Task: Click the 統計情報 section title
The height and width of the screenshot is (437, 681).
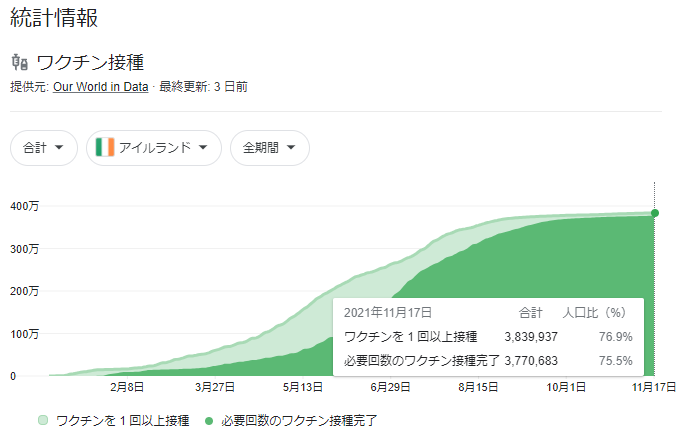Action: [54, 17]
